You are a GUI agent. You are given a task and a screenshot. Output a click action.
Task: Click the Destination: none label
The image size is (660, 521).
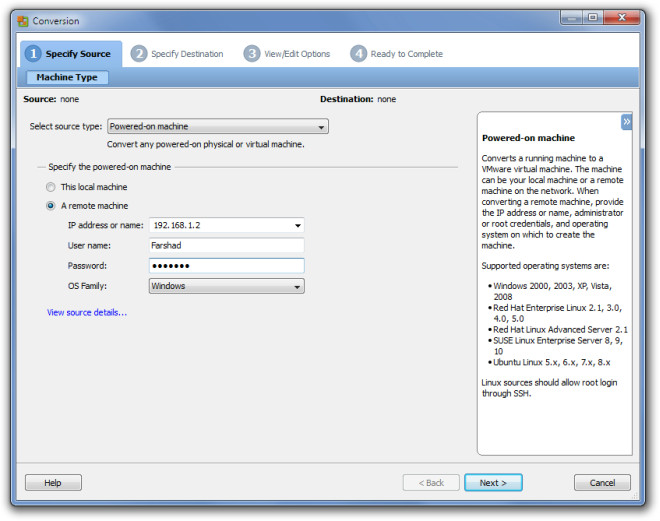358,99
